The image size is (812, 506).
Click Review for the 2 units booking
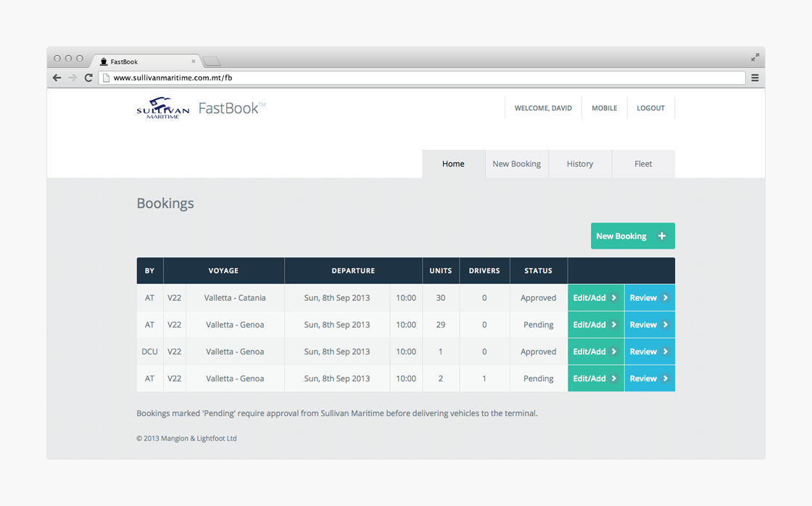(650, 378)
